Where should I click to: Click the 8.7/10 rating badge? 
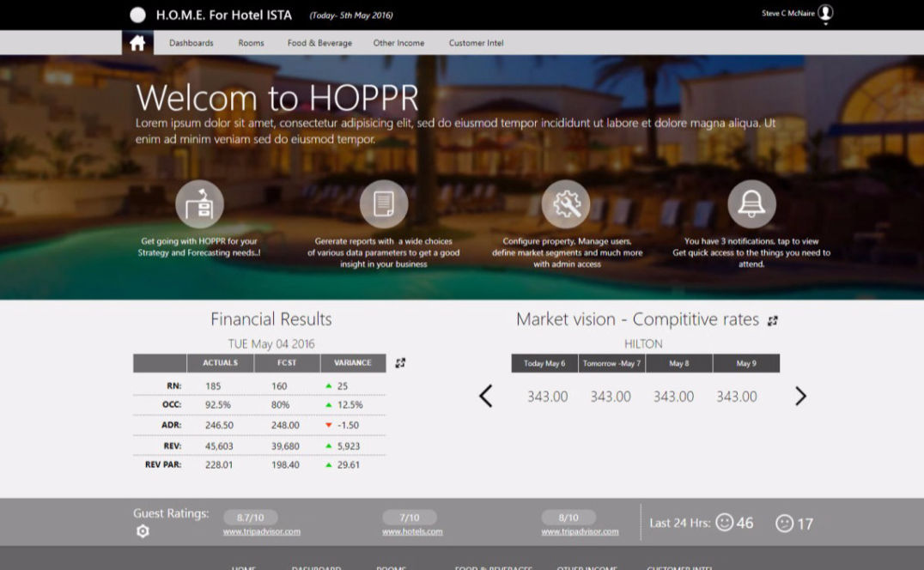click(x=251, y=518)
